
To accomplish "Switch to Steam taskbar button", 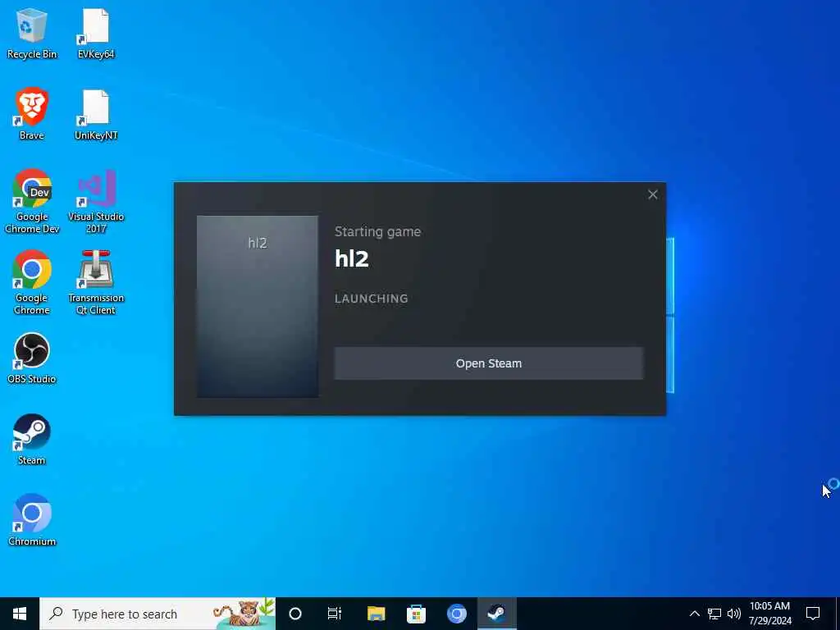I will pos(496,614).
